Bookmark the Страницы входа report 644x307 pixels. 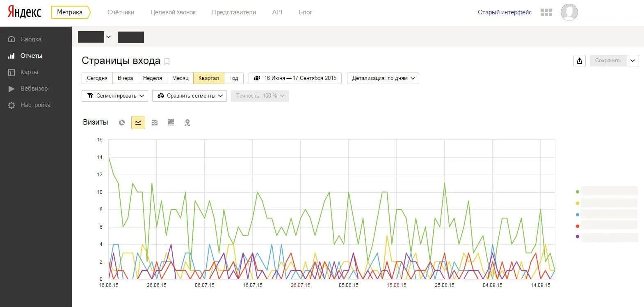pyautogui.click(x=167, y=61)
